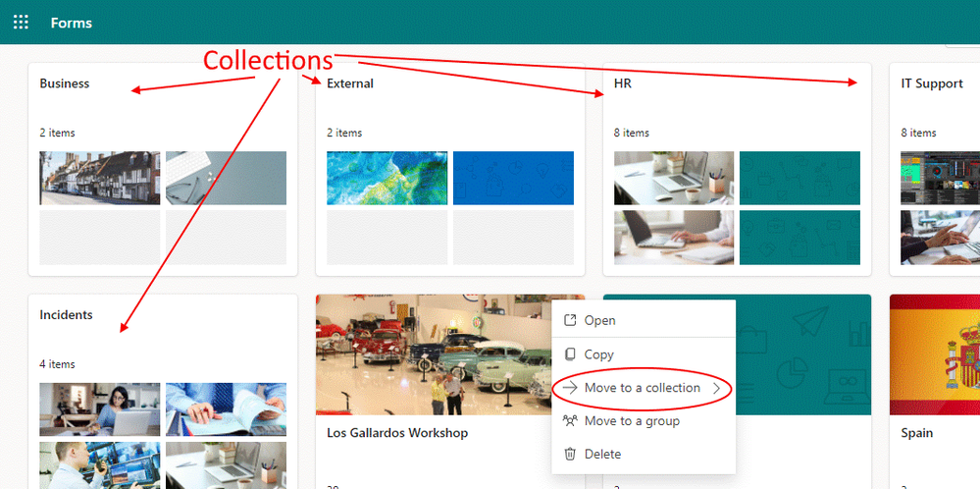Screen dimensions: 980x489
Task: Click the Spanish flag image on Spain form
Action: (935, 354)
